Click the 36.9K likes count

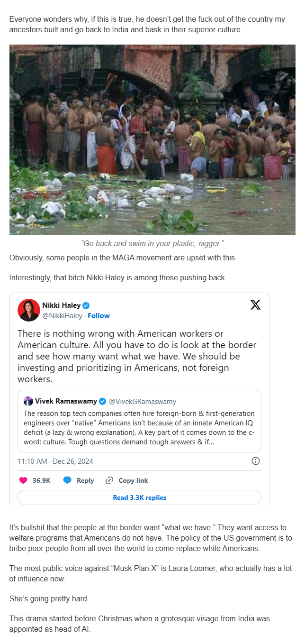coord(41,480)
